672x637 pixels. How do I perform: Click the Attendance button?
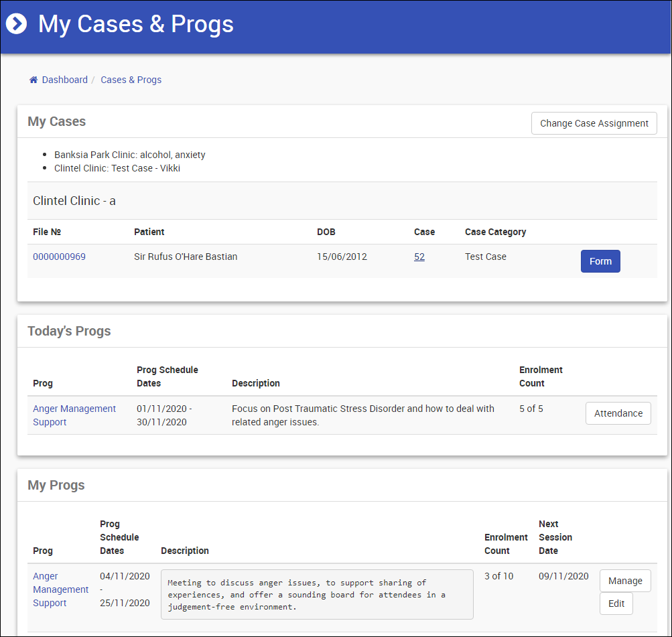coord(618,413)
